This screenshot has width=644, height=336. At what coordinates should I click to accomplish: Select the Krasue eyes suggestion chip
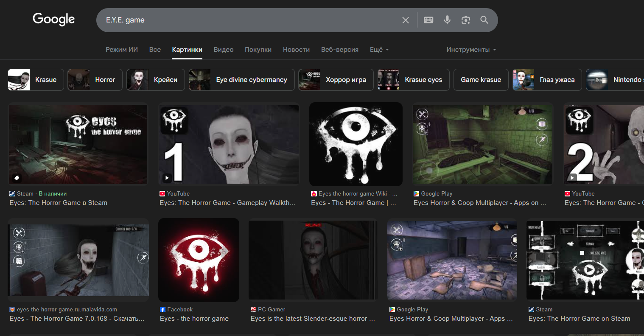[x=414, y=80]
